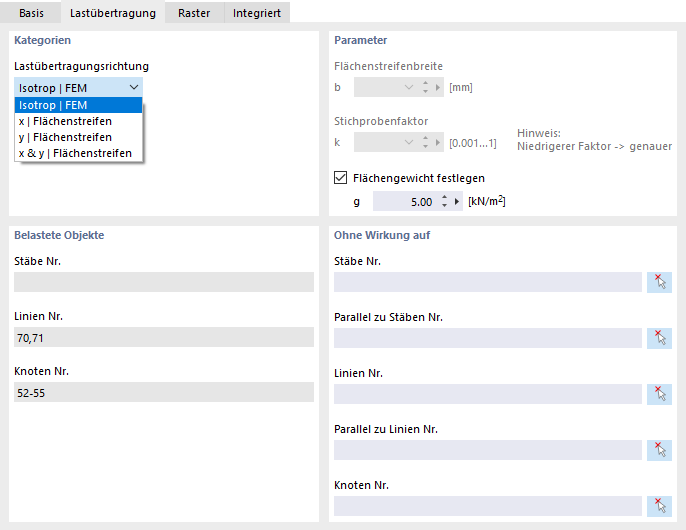Click pick icon for Stäbe Nr. without effect

(x=659, y=282)
